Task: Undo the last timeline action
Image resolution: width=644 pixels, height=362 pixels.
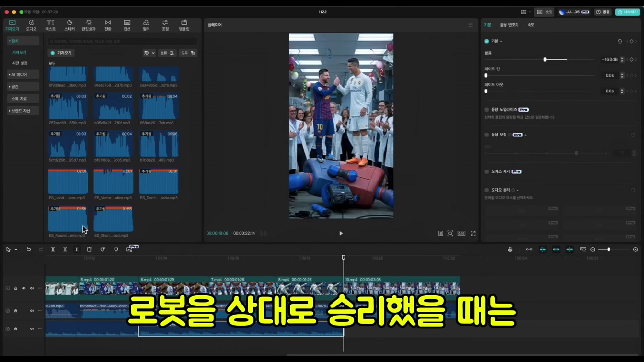Action: [x=29, y=249]
